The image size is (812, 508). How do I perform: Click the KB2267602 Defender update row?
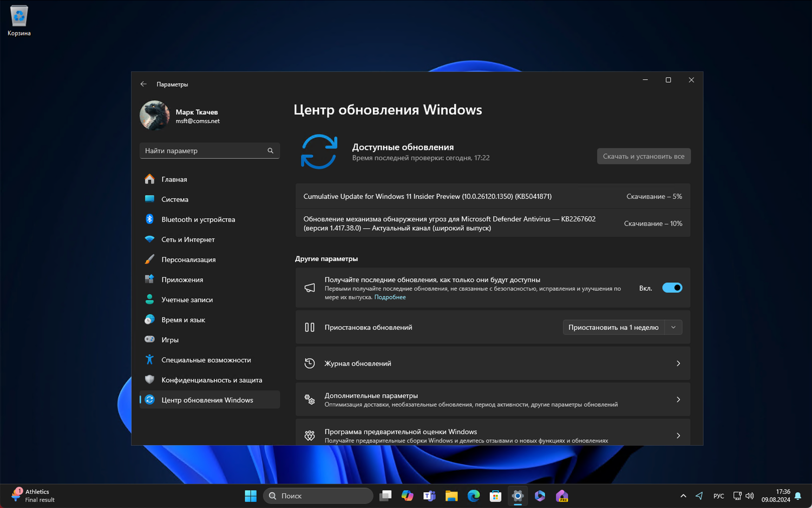pos(493,224)
